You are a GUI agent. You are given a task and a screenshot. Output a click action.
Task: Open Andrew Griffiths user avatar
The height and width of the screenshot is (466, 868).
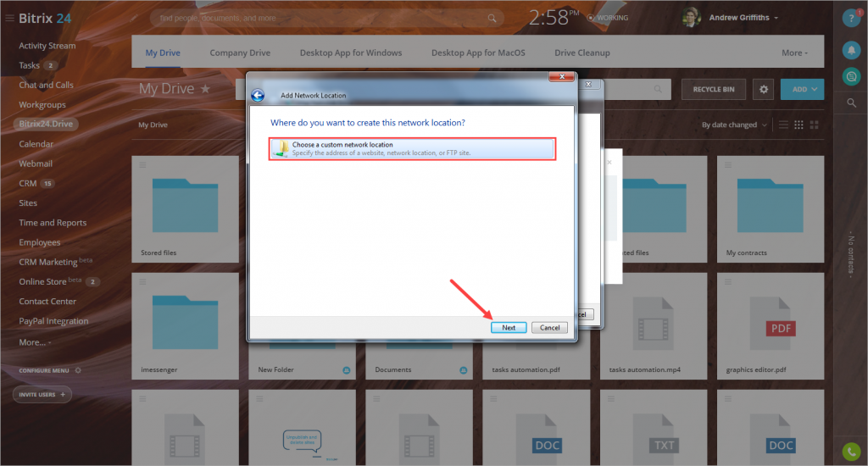[692, 18]
